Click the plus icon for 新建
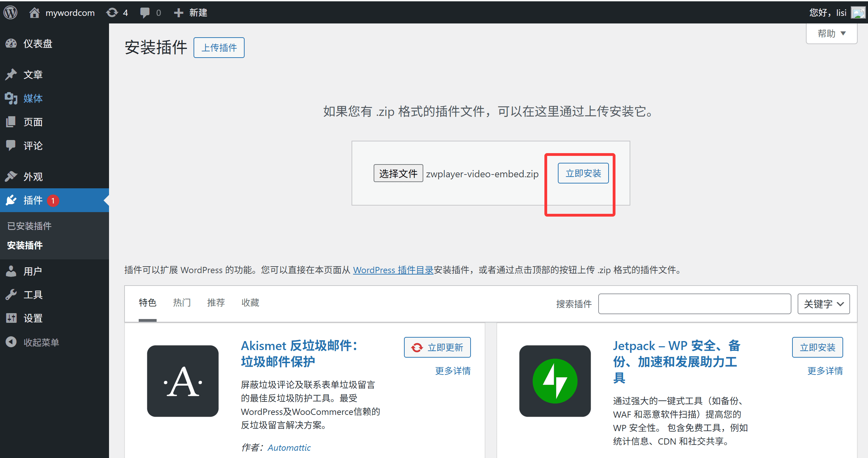The height and width of the screenshot is (458, 868). tap(178, 13)
